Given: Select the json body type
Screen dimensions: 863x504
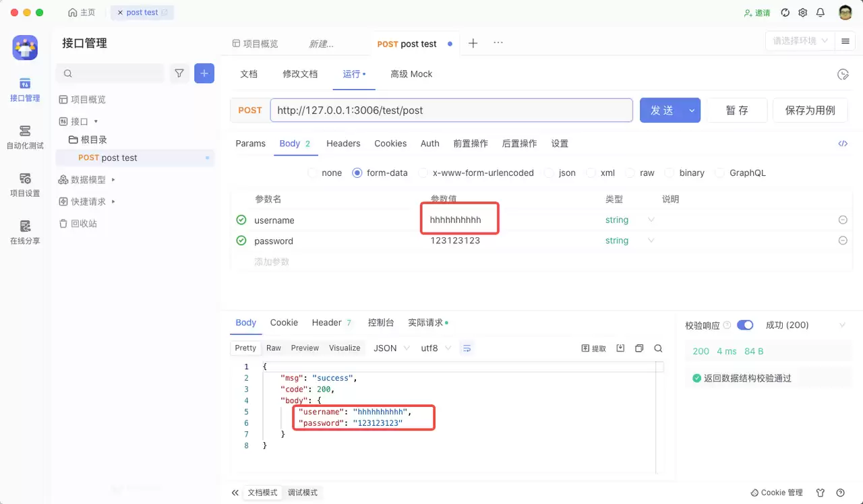Looking at the screenshot, I should [x=560, y=173].
